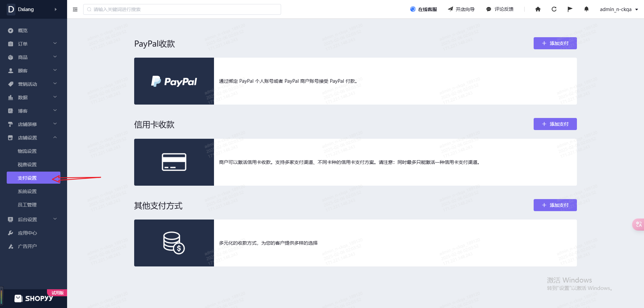Add payment under PayPal收款 section
The width and height of the screenshot is (644, 308).
pos(555,43)
